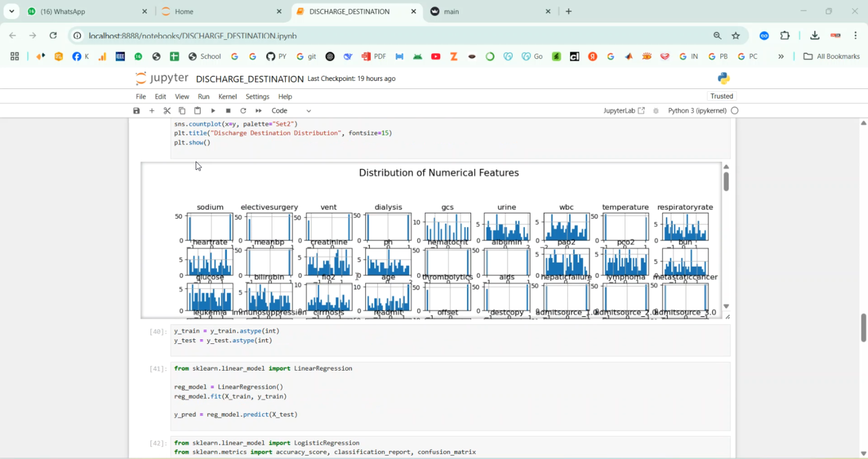Image resolution: width=868 pixels, height=459 pixels.
Task: Run the current cell with play icon
Action: pyautogui.click(x=213, y=110)
